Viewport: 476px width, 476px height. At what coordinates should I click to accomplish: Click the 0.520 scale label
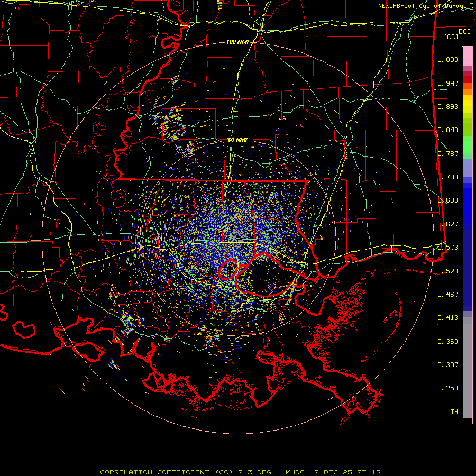(x=448, y=271)
